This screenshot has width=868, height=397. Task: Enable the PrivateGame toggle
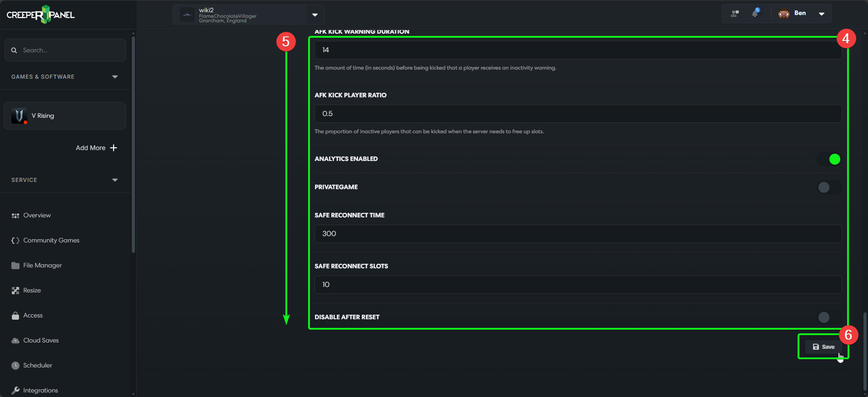828,187
